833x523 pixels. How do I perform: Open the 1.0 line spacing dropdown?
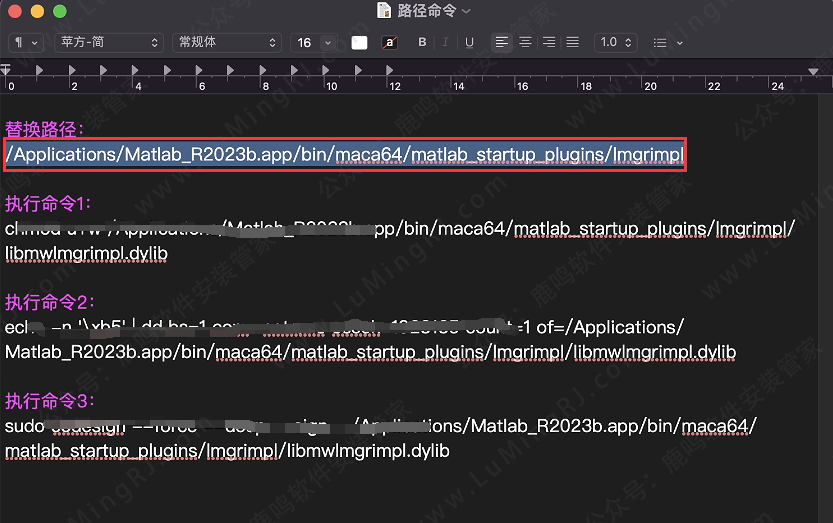tap(615, 43)
